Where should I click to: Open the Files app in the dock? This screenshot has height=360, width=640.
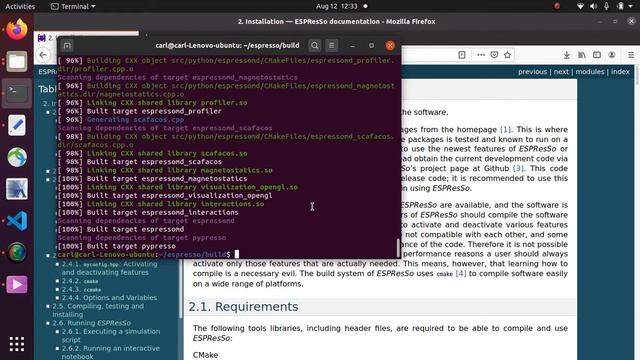pyautogui.click(x=17, y=62)
